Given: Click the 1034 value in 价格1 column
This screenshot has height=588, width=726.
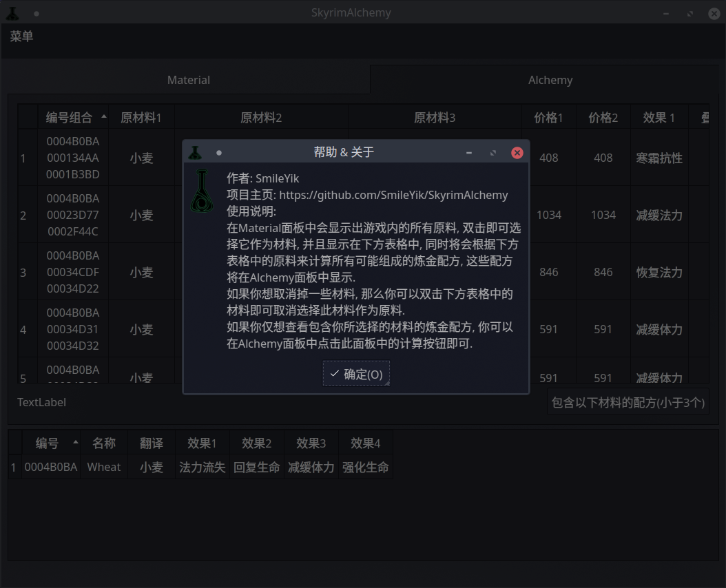Looking at the screenshot, I should pyautogui.click(x=549, y=215).
